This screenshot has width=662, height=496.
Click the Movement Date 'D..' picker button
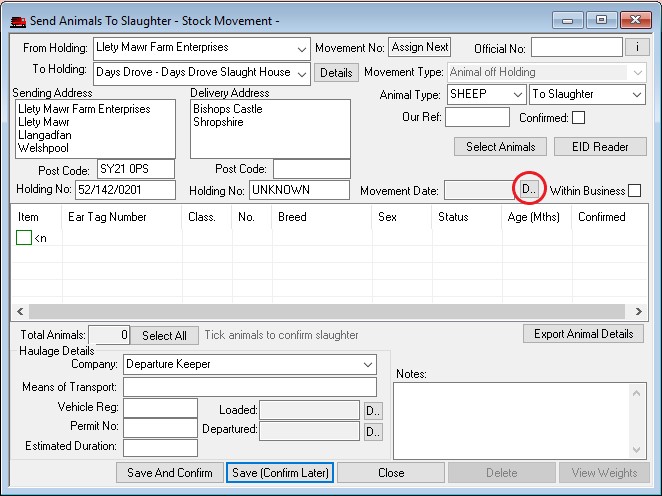coord(529,189)
